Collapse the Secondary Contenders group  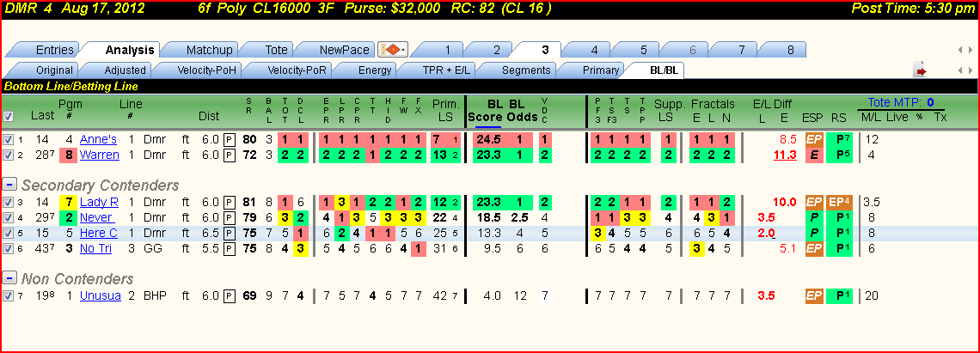point(9,185)
